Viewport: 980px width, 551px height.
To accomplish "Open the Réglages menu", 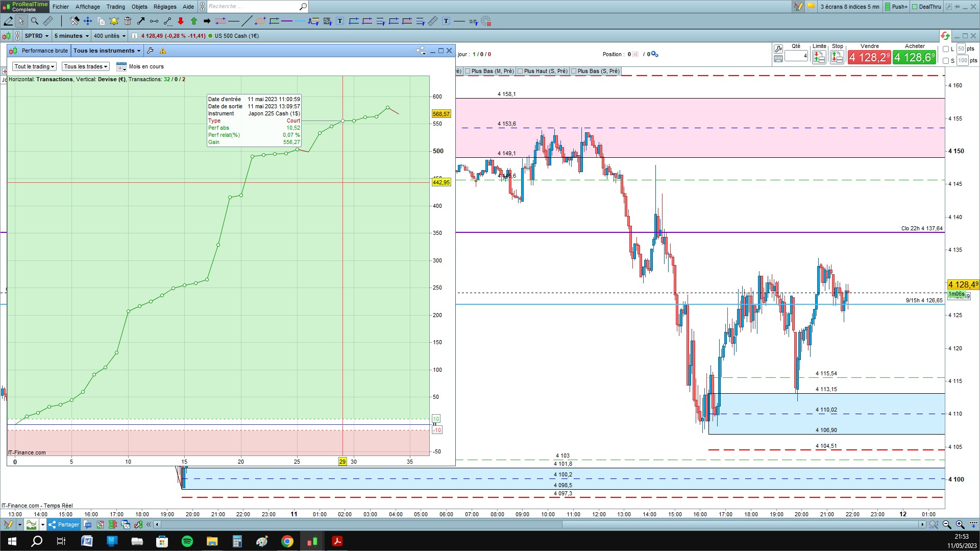I will tap(165, 7).
